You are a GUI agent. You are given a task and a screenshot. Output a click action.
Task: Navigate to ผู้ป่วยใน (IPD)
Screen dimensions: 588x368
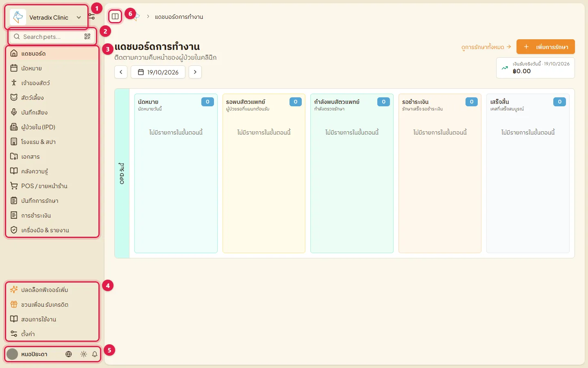coord(52,127)
